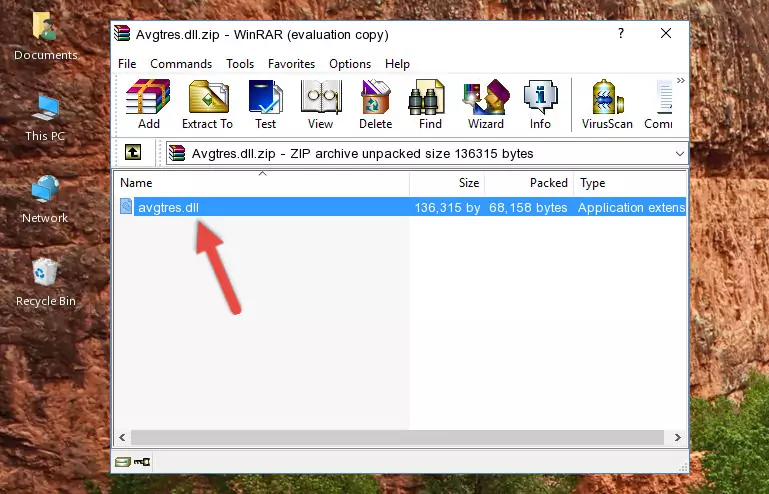
Task: Open Documents folder on desktop
Action: tap(45, 36)
